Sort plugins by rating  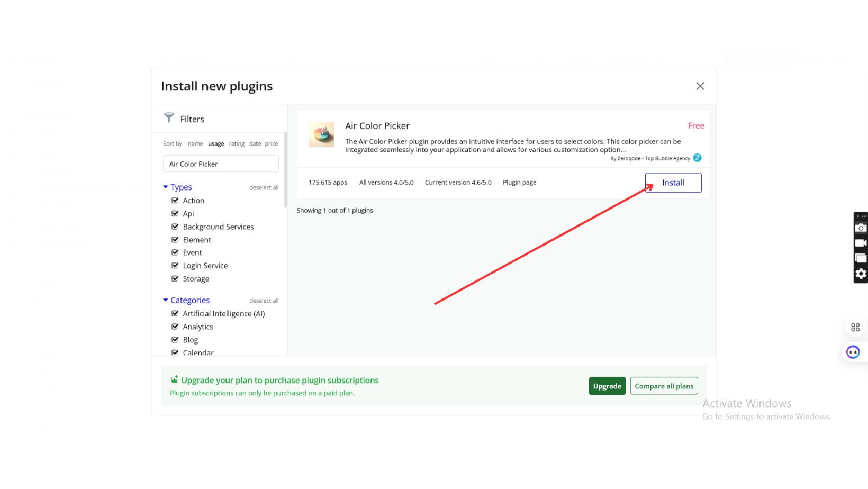pyautogui.click(x=237, y=144)
